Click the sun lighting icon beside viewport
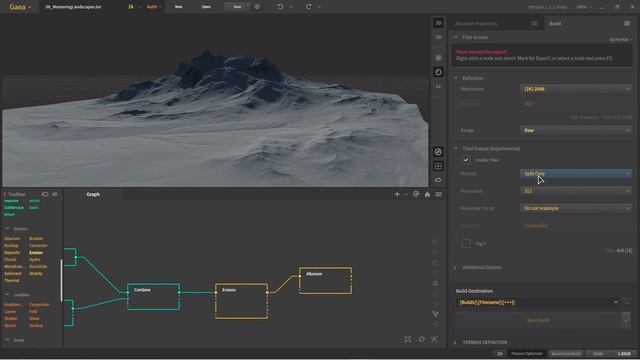 [438, 58]
